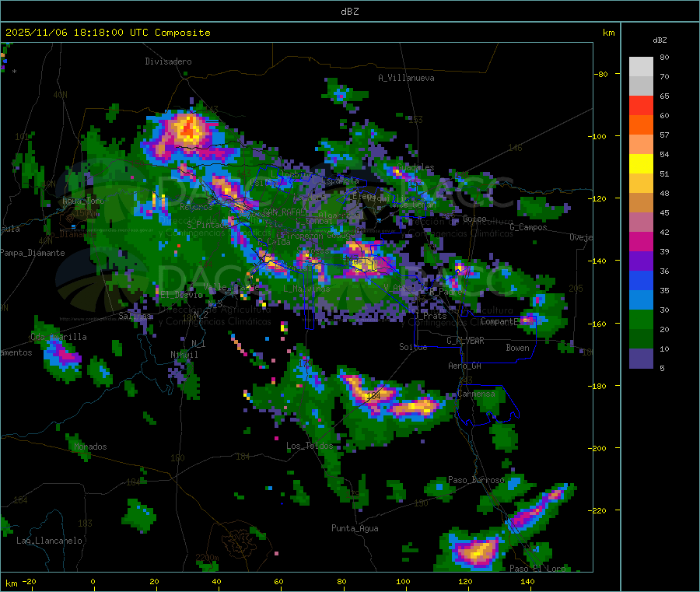The image size is (700, 592).
Task: Click the 'Los_Toldos' map label
Action: 310,446
